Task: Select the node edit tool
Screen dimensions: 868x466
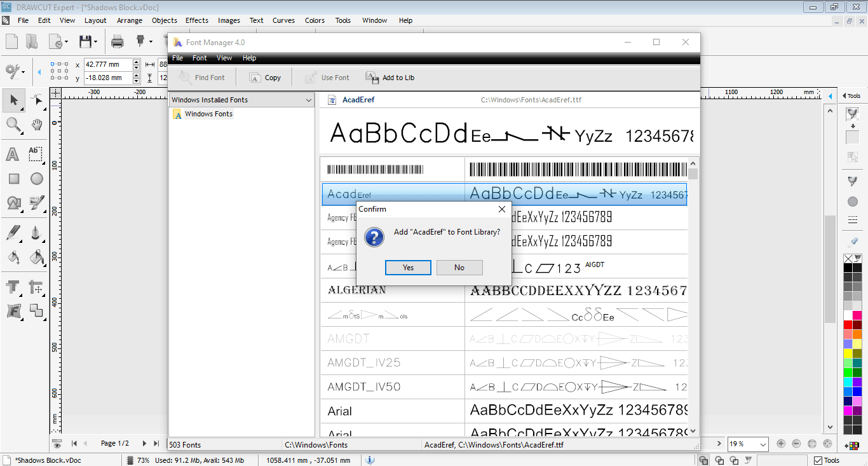Action: [37, 100]
